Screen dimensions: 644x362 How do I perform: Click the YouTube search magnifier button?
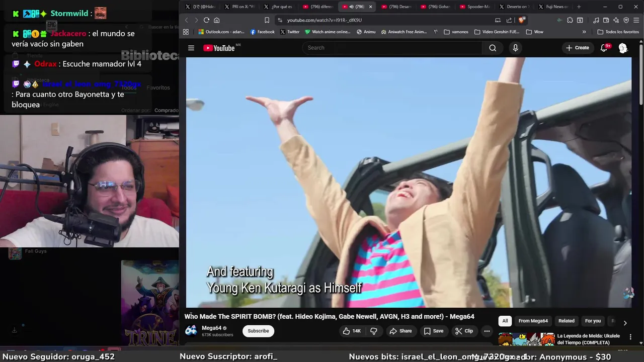pos(493,48)
